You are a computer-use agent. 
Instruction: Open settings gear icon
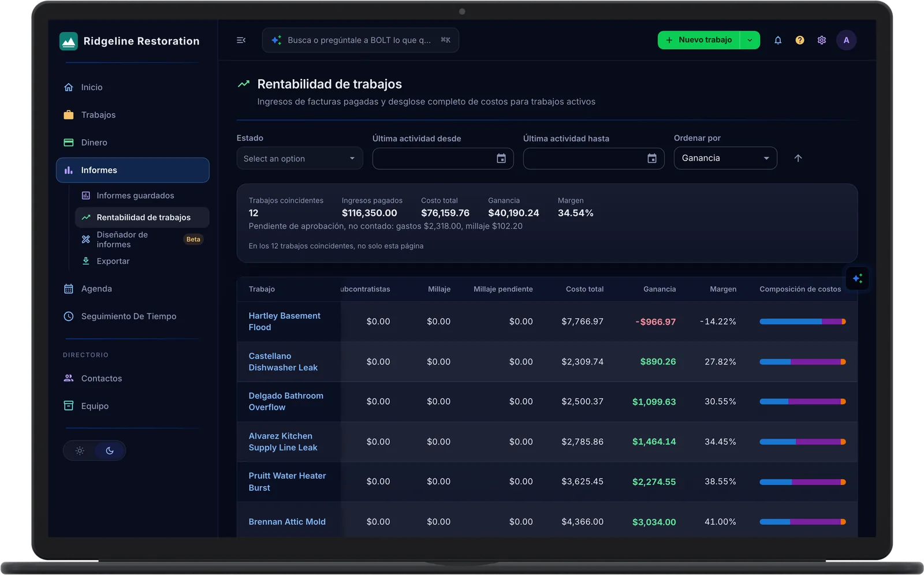[x=822, y=40]
